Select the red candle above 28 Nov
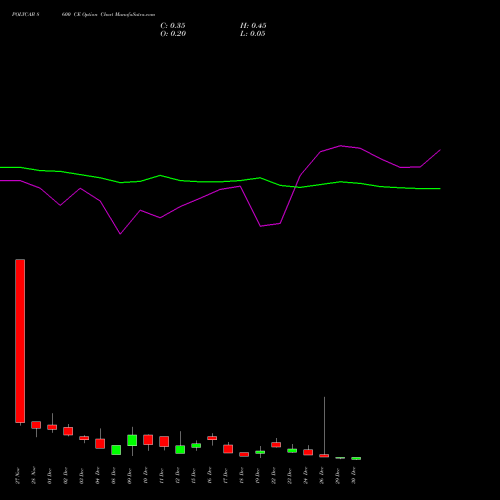500x500 pixels. click(36, 425)
